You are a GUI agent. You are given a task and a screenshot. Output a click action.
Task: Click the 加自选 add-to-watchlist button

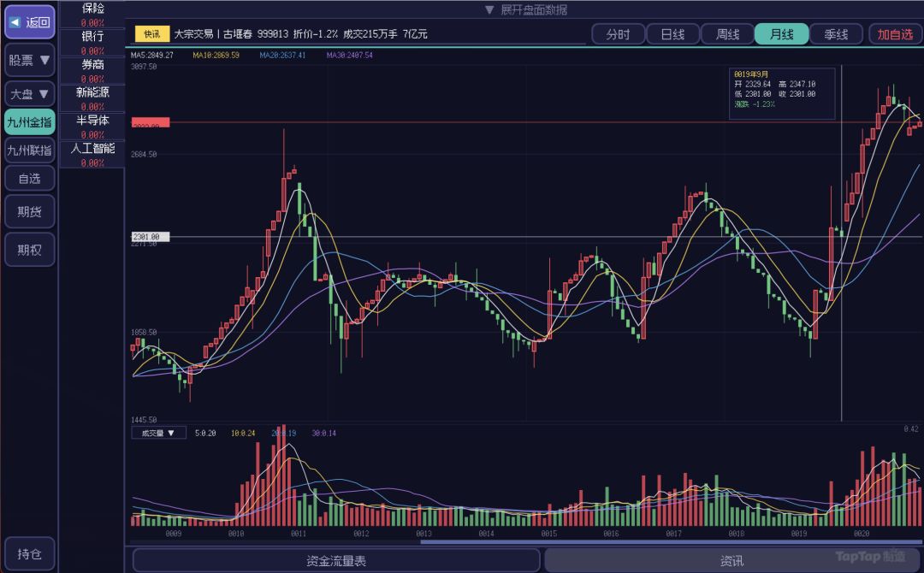[x=895, y=34]
